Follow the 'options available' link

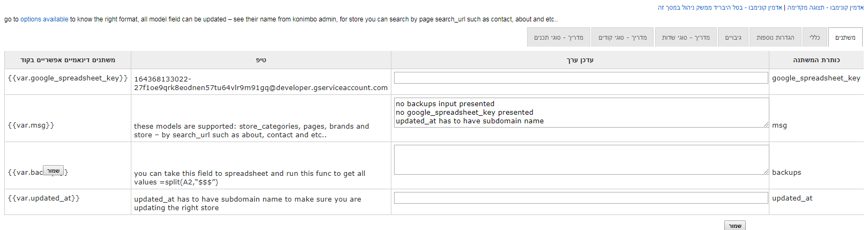click(44, 19)
